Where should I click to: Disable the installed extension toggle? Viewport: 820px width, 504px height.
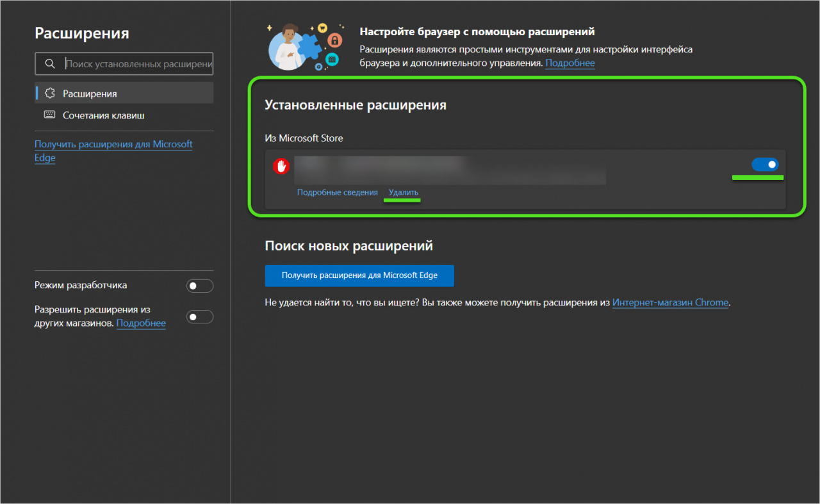(x=765, y=165)
